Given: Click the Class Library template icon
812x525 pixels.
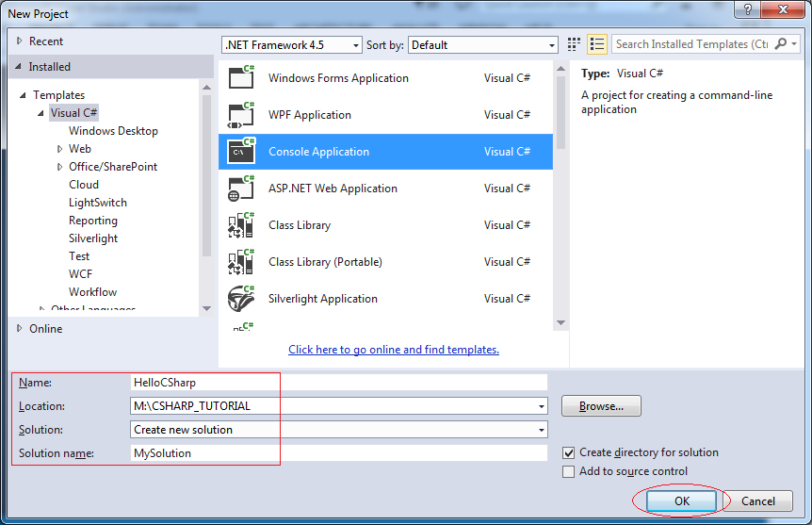Looking at the screenshot, I should pyautogui.click(x=241, y=225).
